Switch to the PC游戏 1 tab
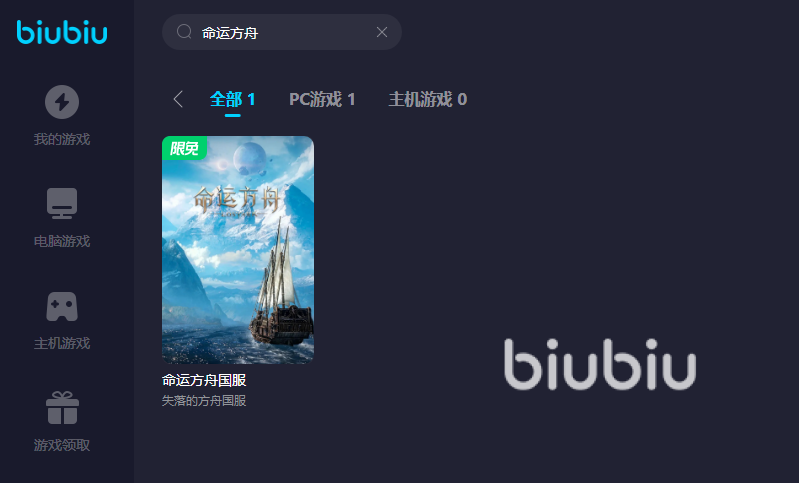Image resolution: width=799 pixels, height=483 pixels. 322,99
